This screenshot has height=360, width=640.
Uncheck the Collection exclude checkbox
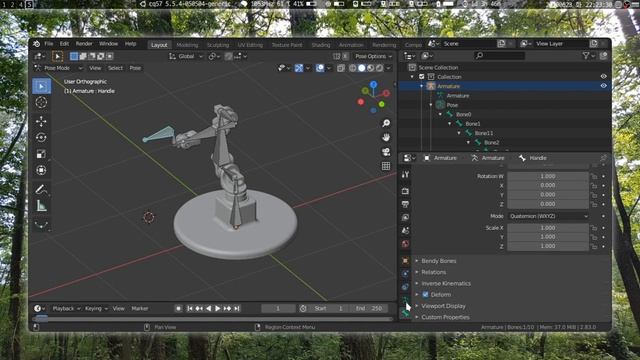click(422, 77)
